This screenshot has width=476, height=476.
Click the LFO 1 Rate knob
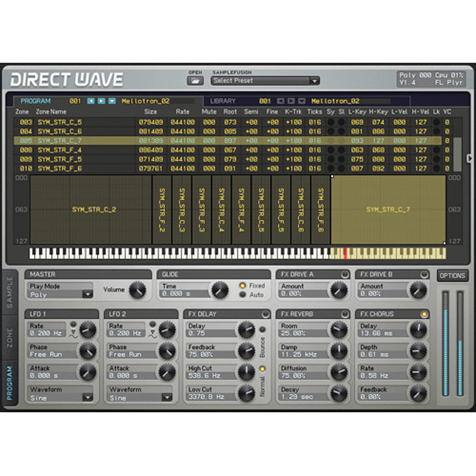click(88, 330)
